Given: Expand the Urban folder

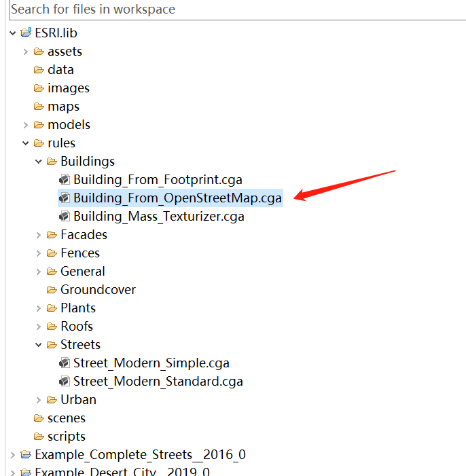Looking at the screenshot, I should click(x=38, y=400).
